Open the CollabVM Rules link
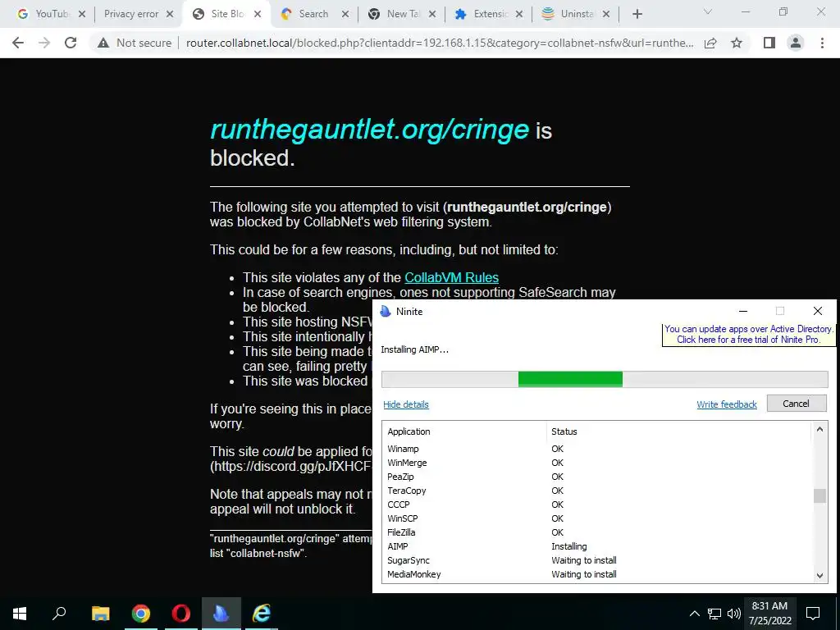This screenshot has width=840, height=630. pos(452,277)
